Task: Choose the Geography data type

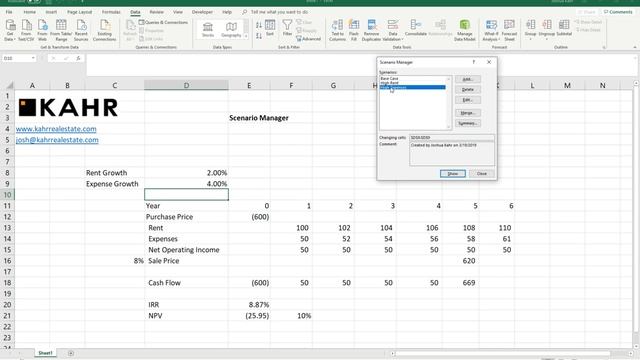Action: pos(231,30)
